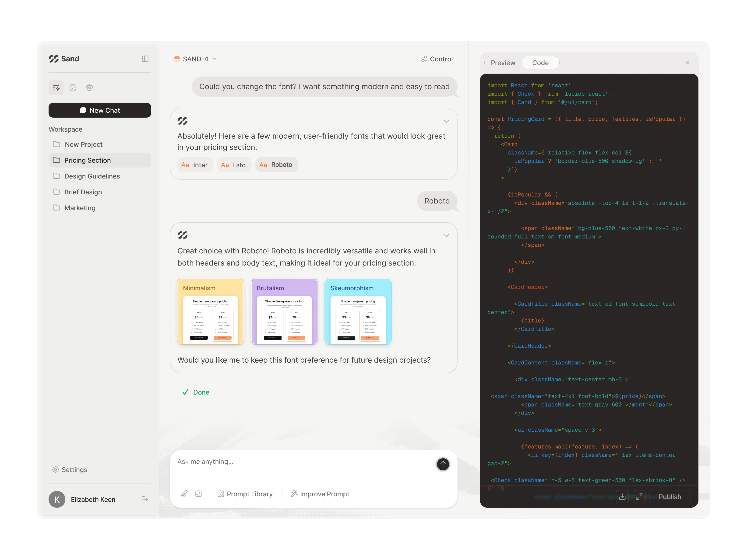Send message with the arrow icon
The width and height of the screenshot is (747, 560).
pyautogui.click(x=443, y=465)
